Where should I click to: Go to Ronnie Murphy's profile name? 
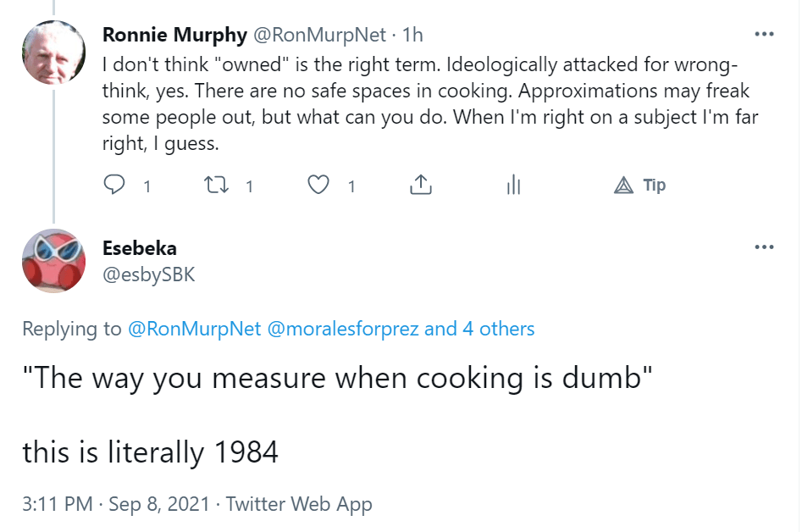pos(174,35)
